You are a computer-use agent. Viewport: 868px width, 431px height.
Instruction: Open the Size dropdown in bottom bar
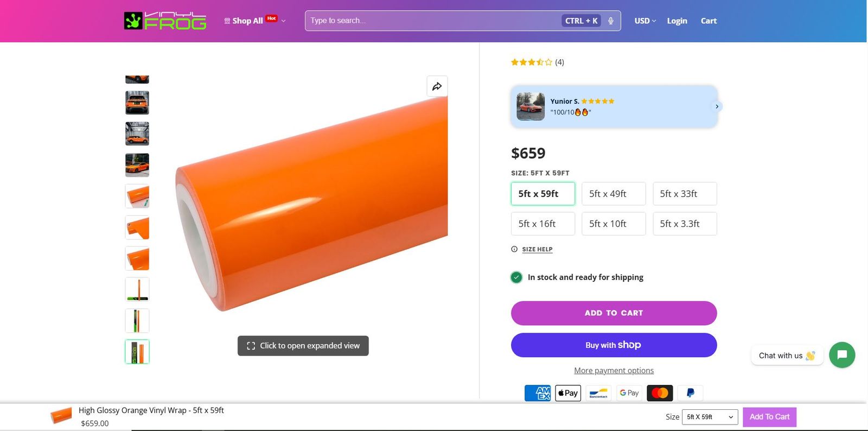click(710, 417)
